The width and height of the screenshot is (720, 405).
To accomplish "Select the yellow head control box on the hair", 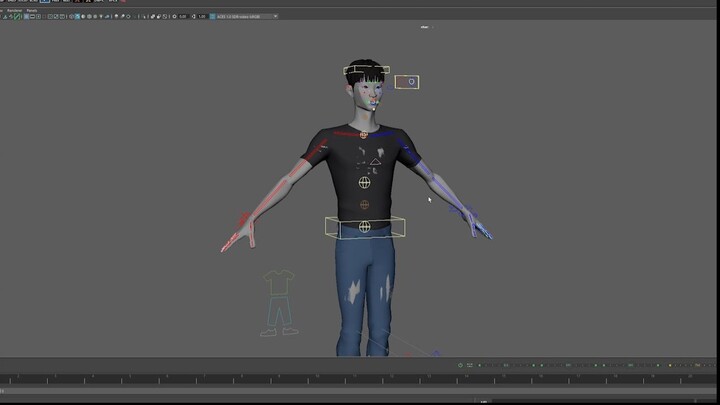I will coord(366,71).
